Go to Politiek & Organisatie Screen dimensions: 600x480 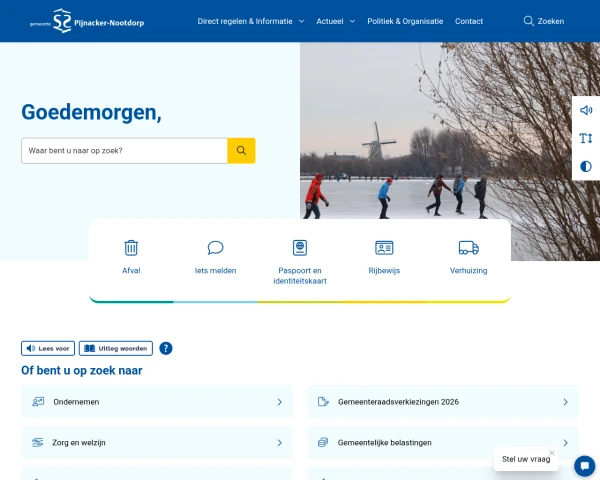click(405, 21)
